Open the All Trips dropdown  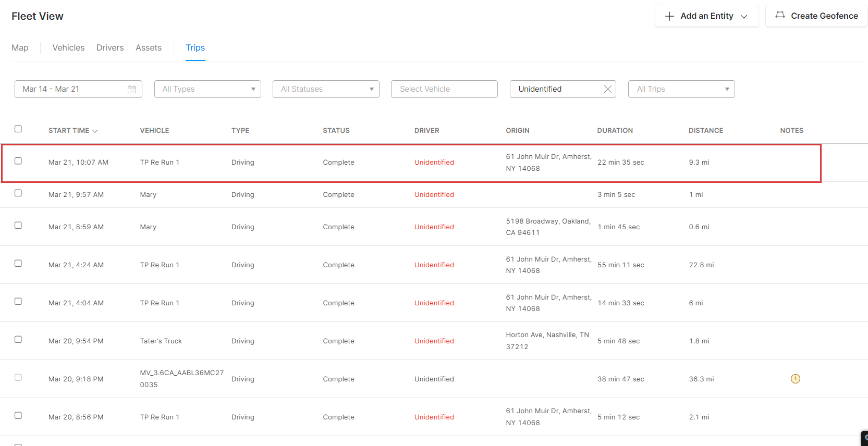coord(681,89)
